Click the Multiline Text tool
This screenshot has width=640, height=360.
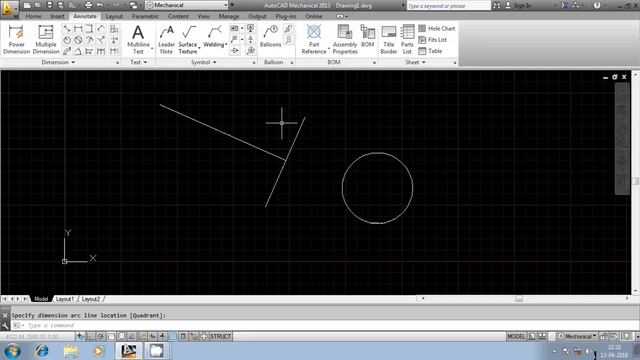pyautogui.click(x=138, y=39)
